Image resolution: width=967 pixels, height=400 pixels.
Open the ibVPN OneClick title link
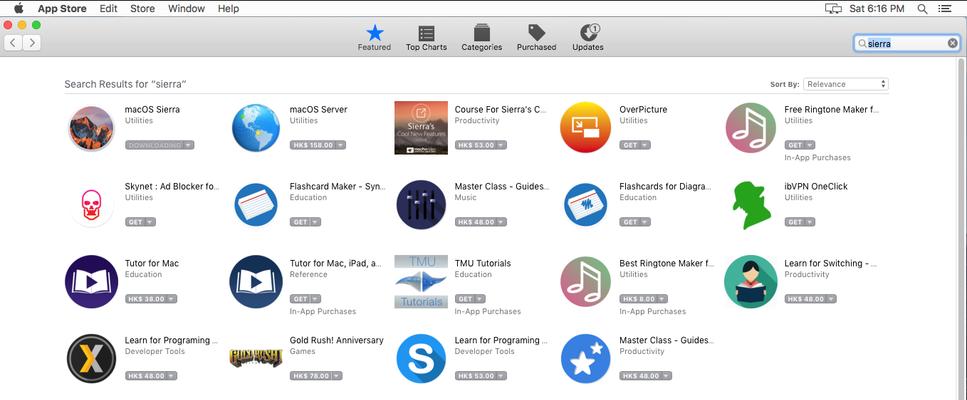point(816,187)
